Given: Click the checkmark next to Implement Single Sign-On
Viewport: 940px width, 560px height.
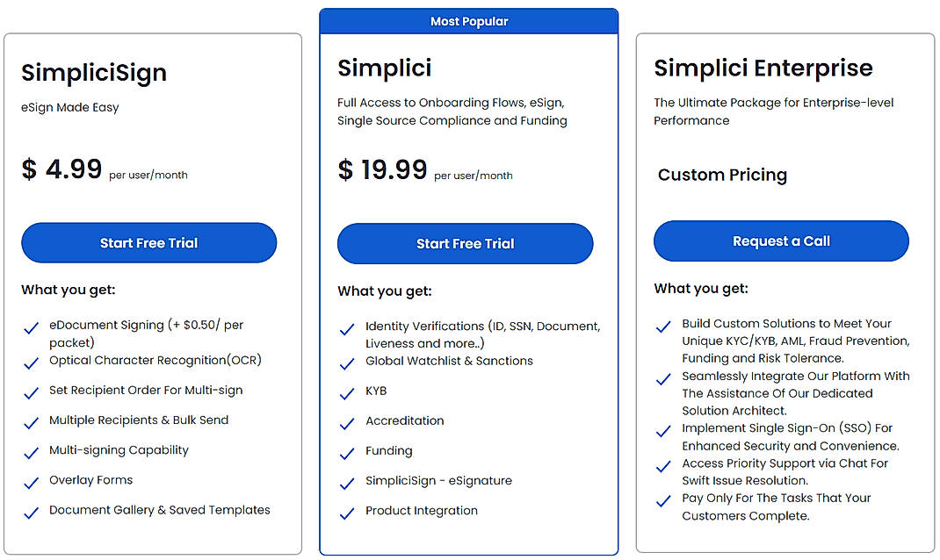Looking at the screenshot, I should pyautogui.click(x=663, y=430).
